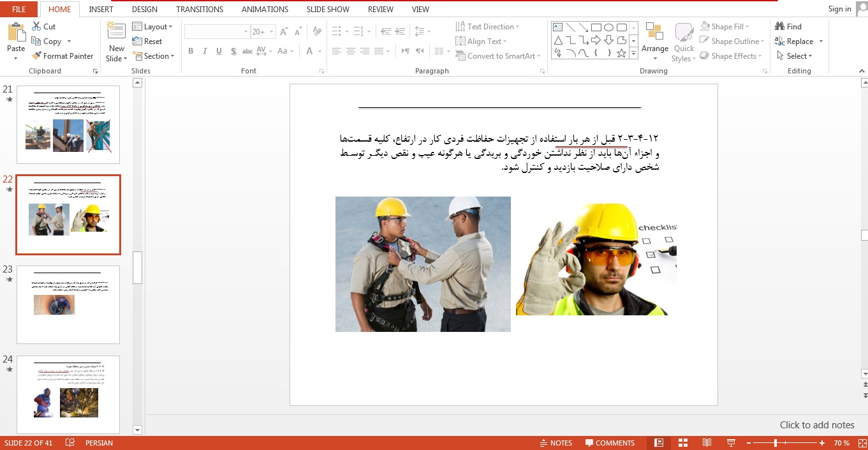Align text to the left
The height and width of the screenshot is (450, 868).
click(x=336, y=51)
